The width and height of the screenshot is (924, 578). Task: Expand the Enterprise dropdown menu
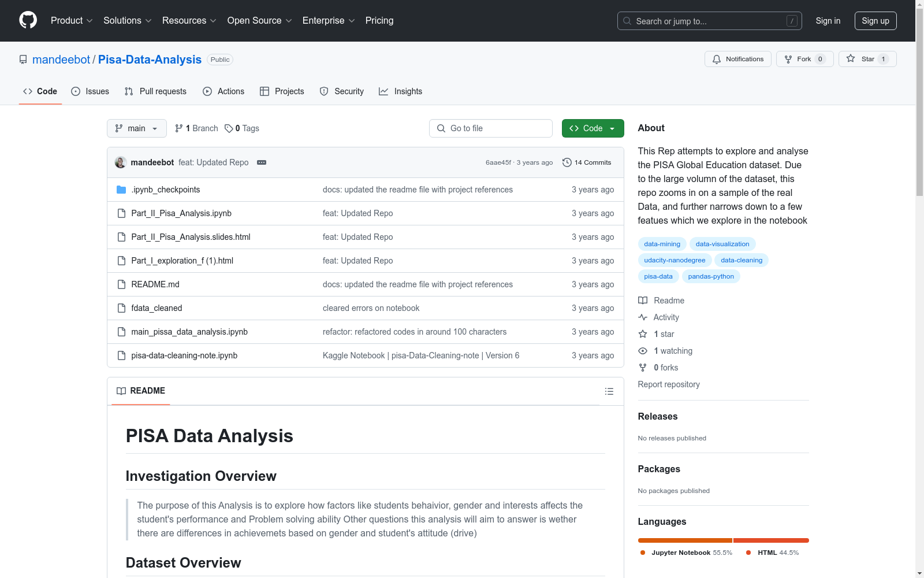329,21
